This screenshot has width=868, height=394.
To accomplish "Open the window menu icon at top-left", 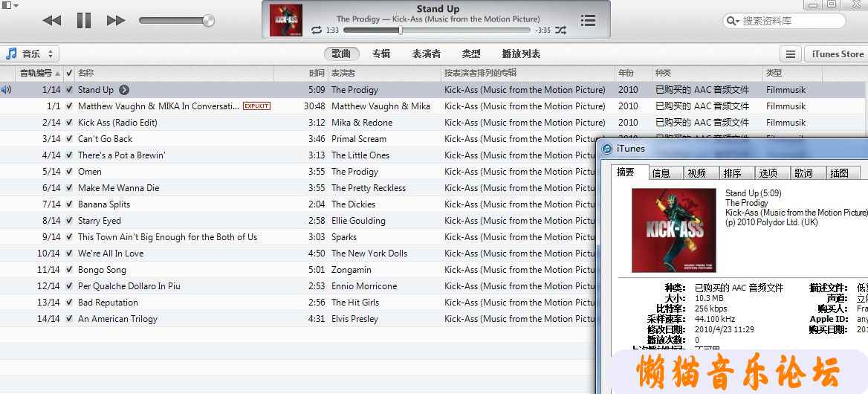I will [10, 5].
